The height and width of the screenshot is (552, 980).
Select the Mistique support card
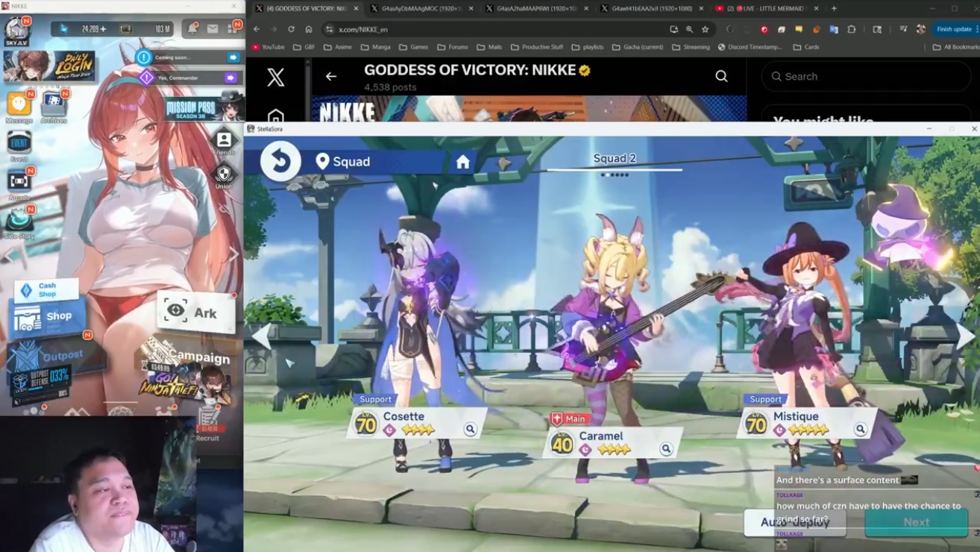click(807, 421)
